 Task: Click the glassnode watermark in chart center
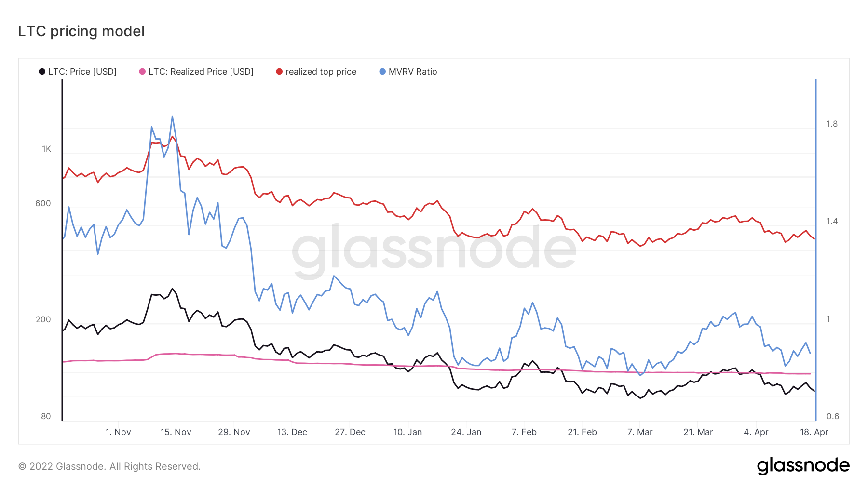(434, 251)
